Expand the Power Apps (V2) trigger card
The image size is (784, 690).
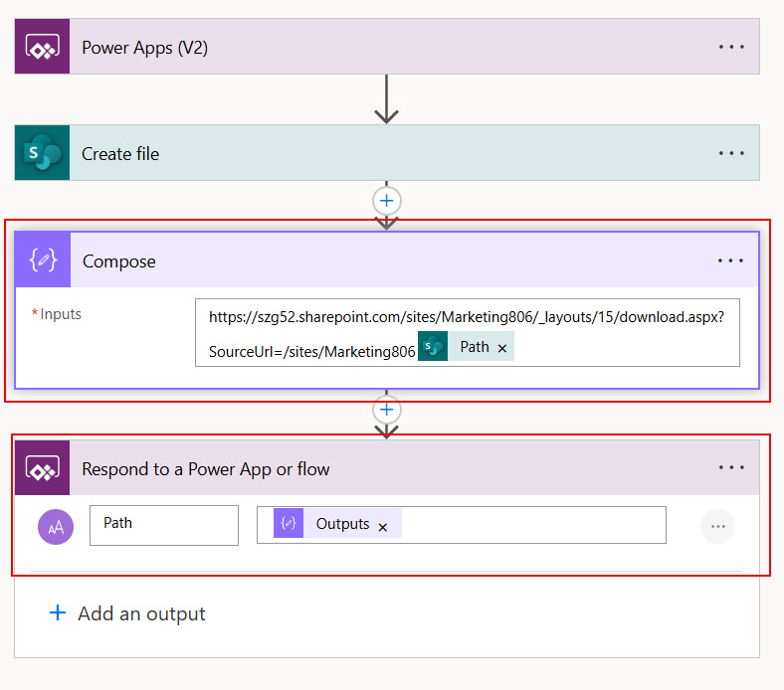(x=387, y=47)
